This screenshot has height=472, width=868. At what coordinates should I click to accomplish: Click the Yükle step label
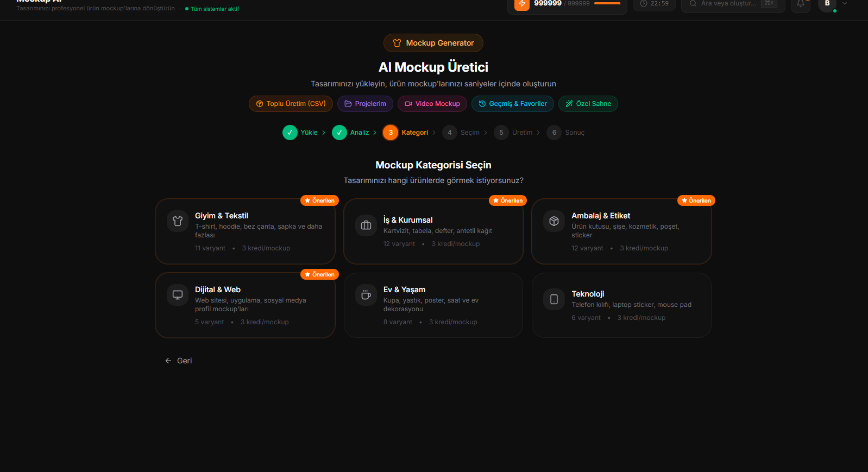(309, 133)
